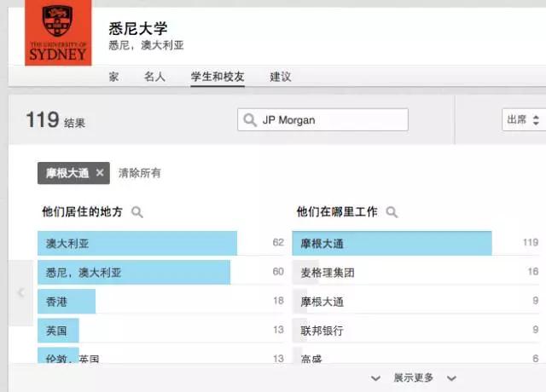Viewport: 546px width, 392px height.
Task: Remove the 摩根大通 filter tag
Action: tap(100, 173)
